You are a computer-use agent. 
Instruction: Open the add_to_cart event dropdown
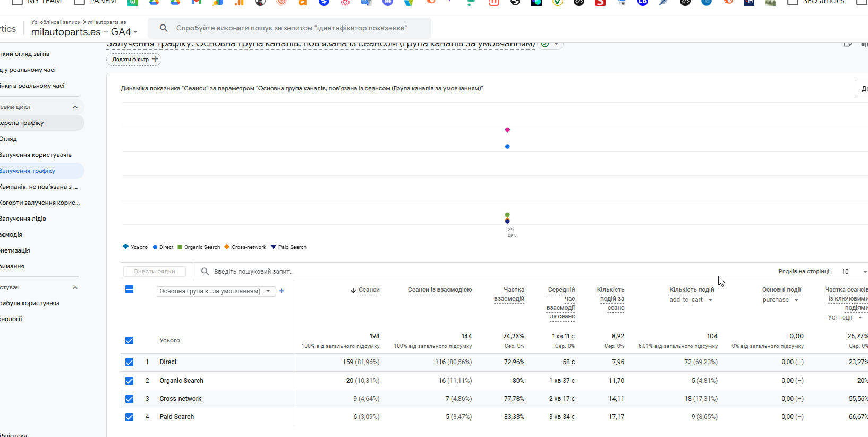(x=691, y=300)
